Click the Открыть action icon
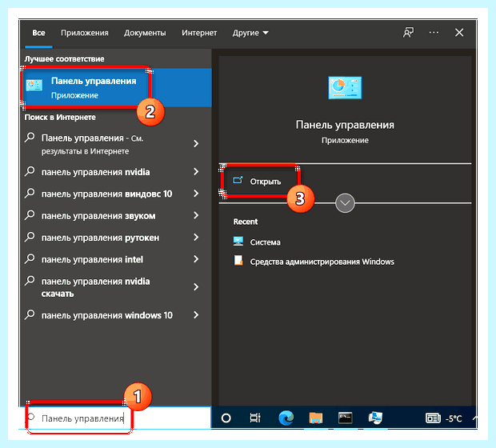This screenshot has width=496, height=448. click(x=238, y=180)
